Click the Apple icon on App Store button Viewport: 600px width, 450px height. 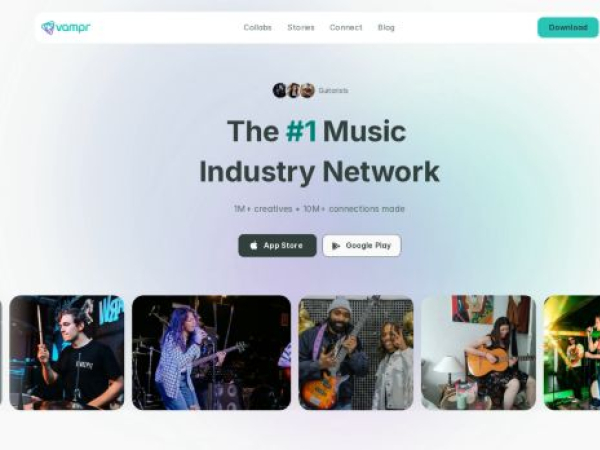[x=254, y=246]
